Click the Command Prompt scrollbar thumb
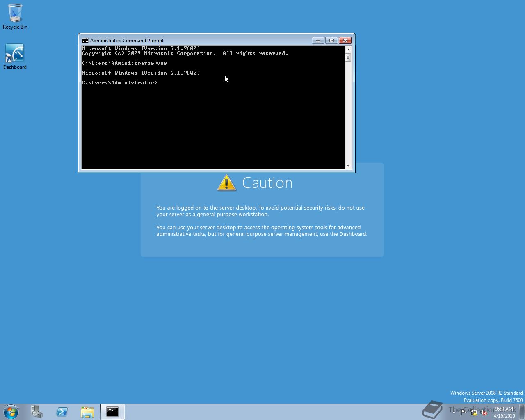The image size is (525, 420). pyautogui.click(x=348, y=57)
